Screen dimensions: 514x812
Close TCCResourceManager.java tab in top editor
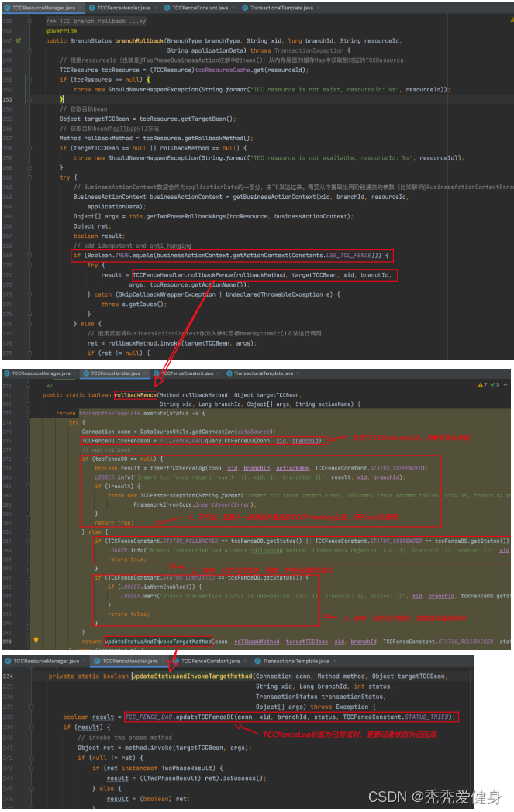tap(80, 8)
